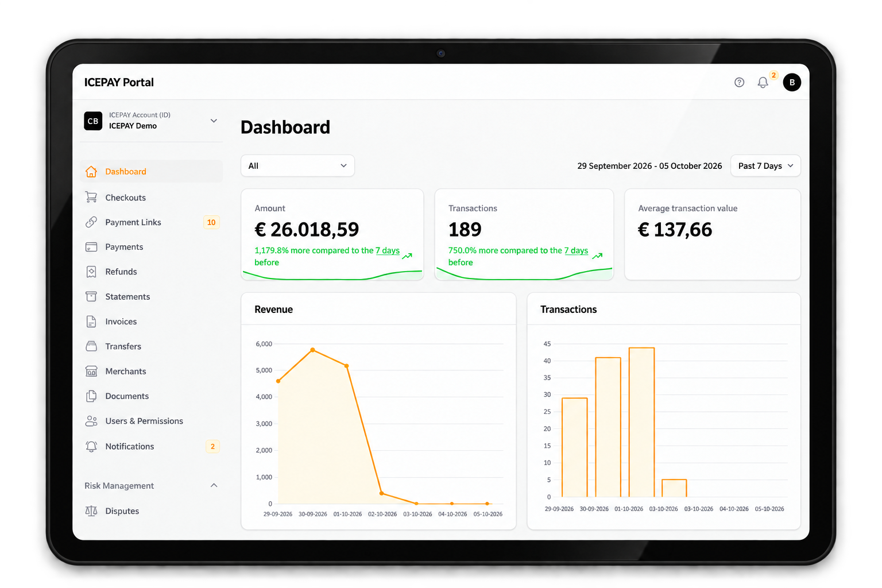Viewport: 882px width, 588px height.
Task: Click the 01-10-2026 revenue data point
Action: 347,366
